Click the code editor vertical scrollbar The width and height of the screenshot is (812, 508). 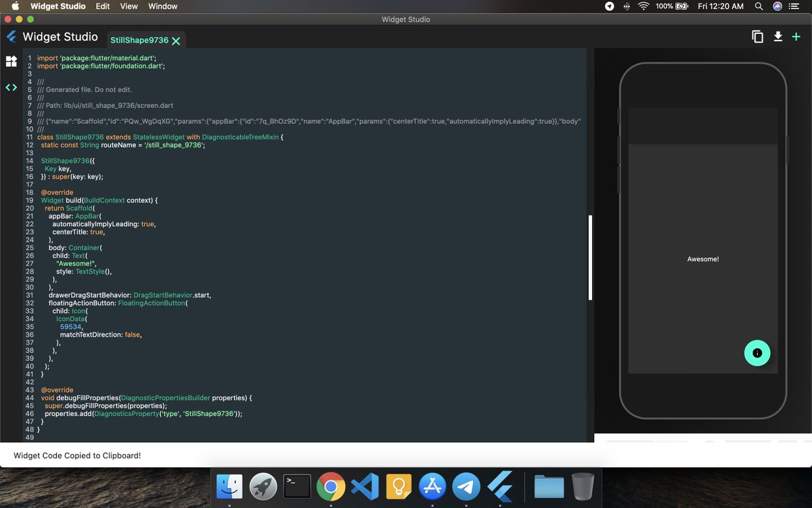[x=591, y=257]
